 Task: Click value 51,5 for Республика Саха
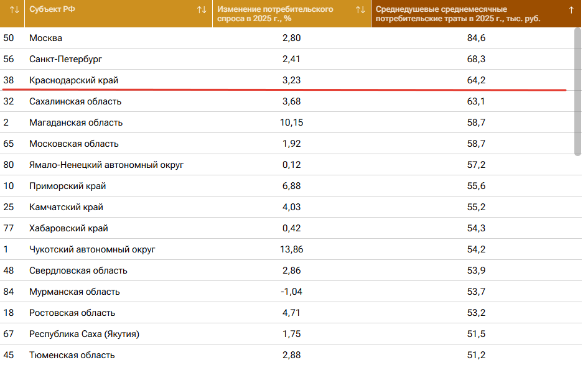point(476,334)
